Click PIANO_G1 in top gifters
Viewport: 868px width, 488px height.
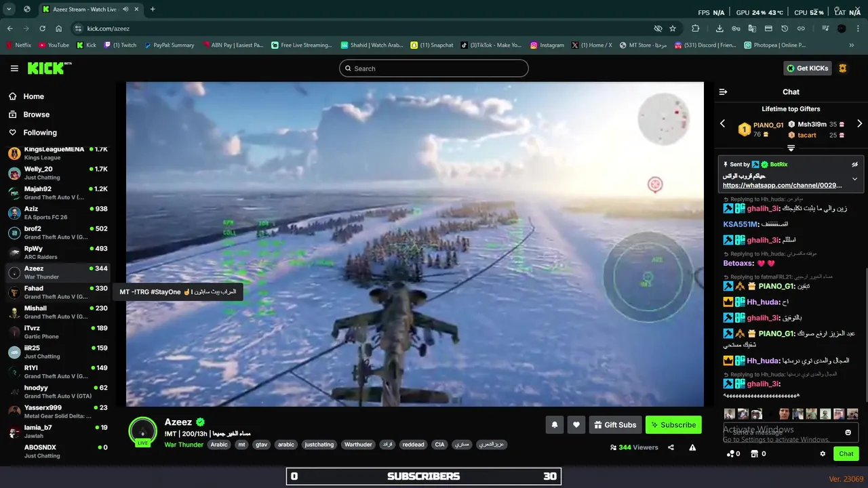[x=768, y=125]
